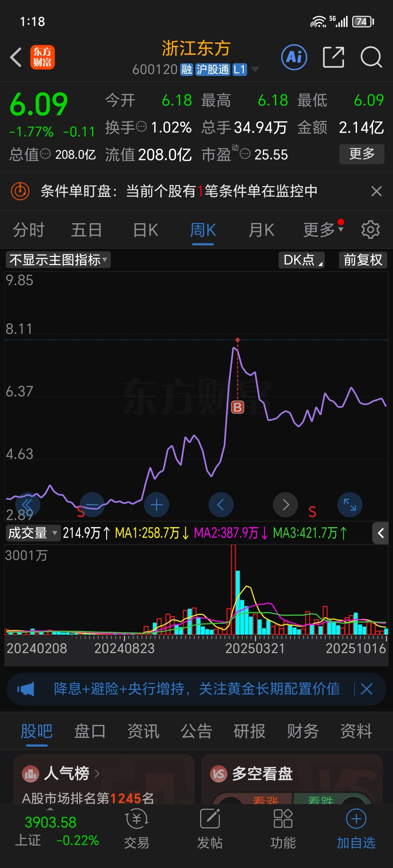Expand chart to fullscreen
Screen dimensions: 393x868
pos(350,505)
